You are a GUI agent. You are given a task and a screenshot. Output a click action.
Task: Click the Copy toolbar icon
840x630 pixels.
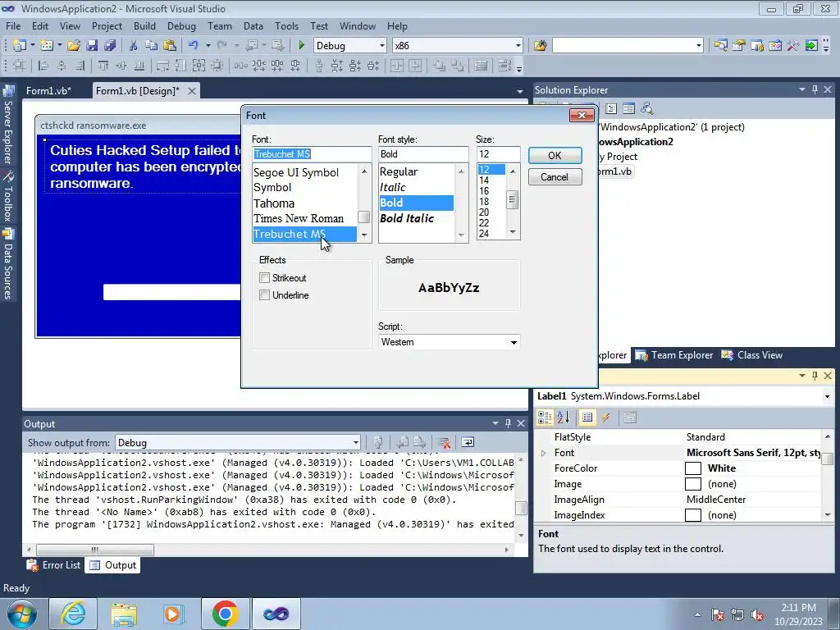(x=151, y=46)
